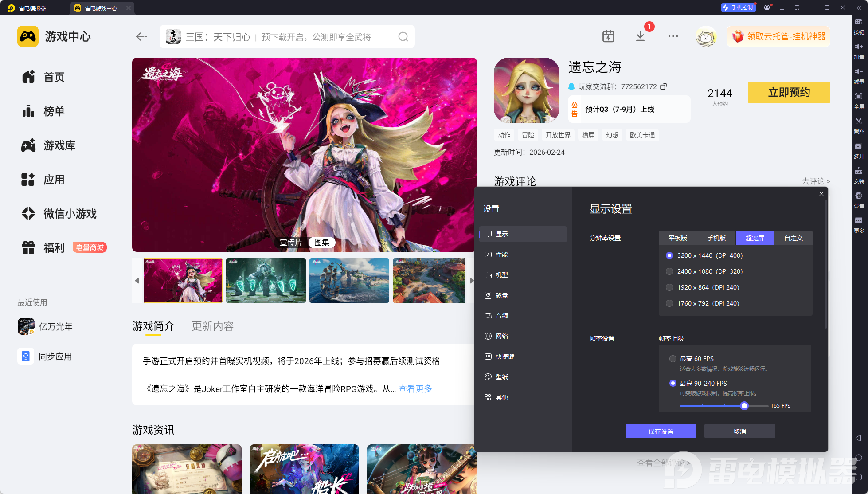Open the calendar schedule icon
The image size is (868, 494).
608,36
